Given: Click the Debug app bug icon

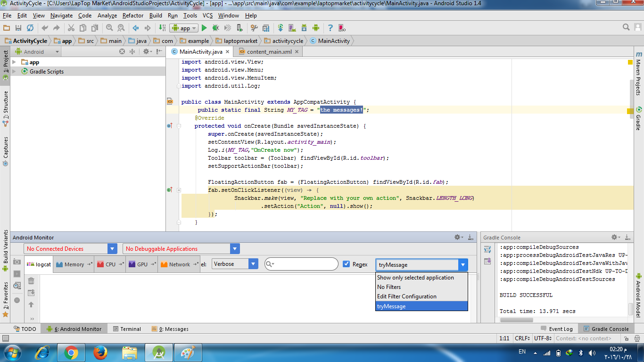Looking at the screenshot, I should 215,28.
